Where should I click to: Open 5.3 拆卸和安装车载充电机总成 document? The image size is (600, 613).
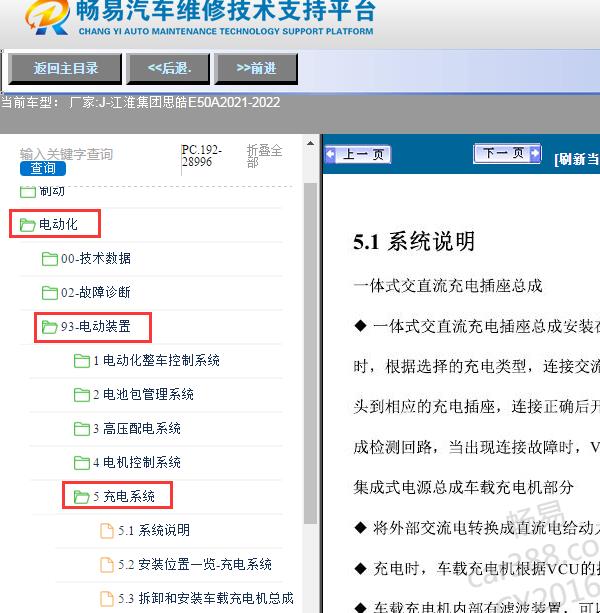click(x=206, y=599)
